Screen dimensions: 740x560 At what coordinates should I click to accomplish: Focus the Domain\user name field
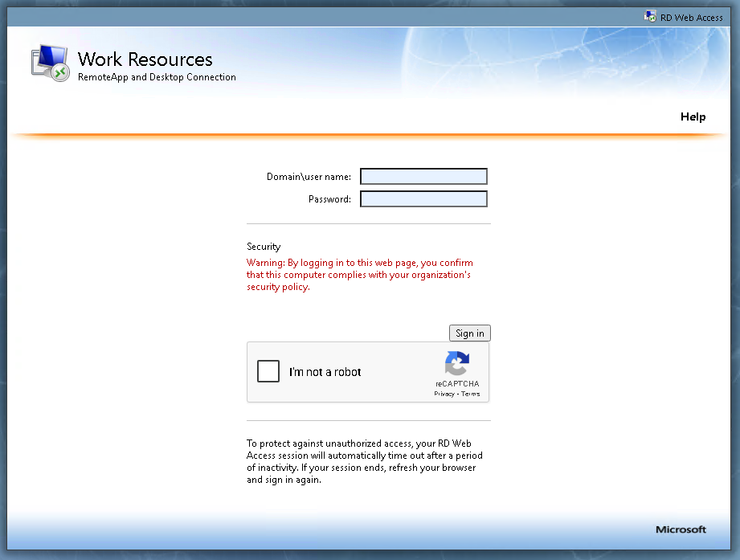coord(423,177)
